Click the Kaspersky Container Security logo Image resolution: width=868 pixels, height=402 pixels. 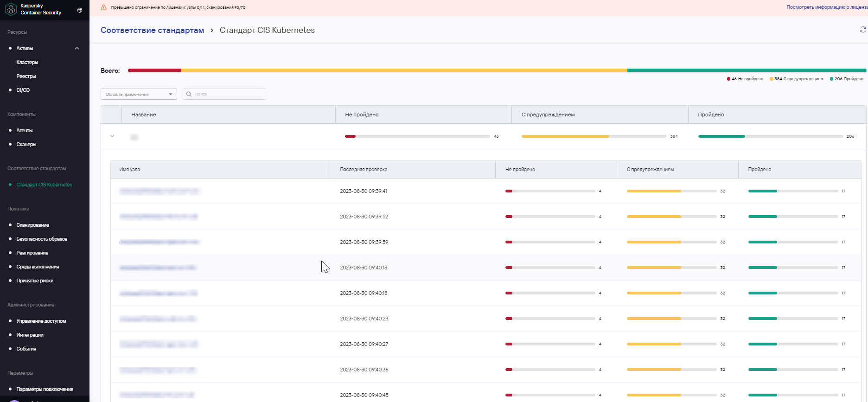11,9
